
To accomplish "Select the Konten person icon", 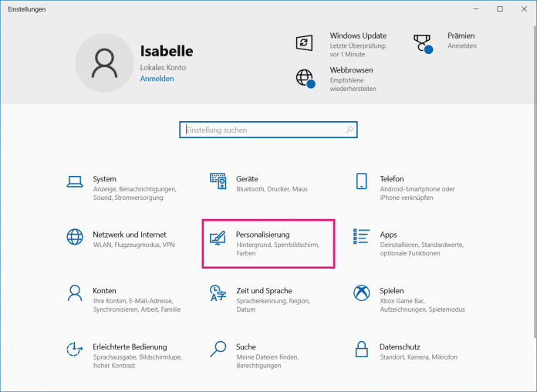I will point(75,292).
